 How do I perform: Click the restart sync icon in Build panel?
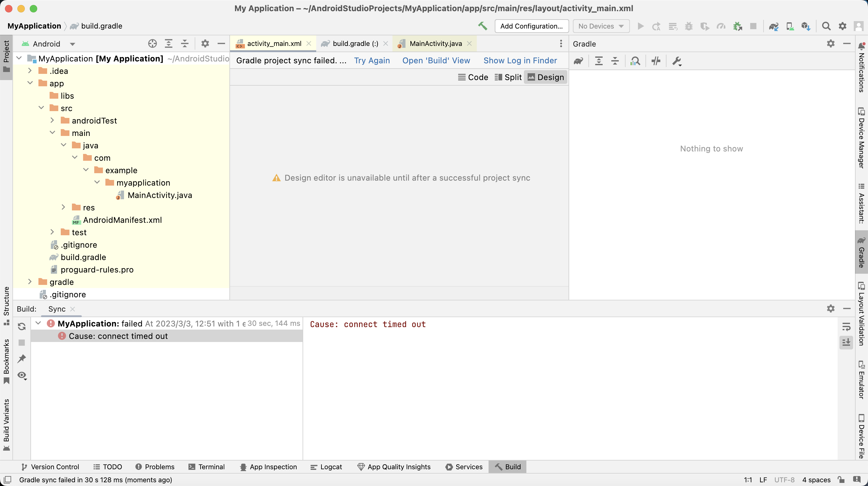(x=22, y=326)
